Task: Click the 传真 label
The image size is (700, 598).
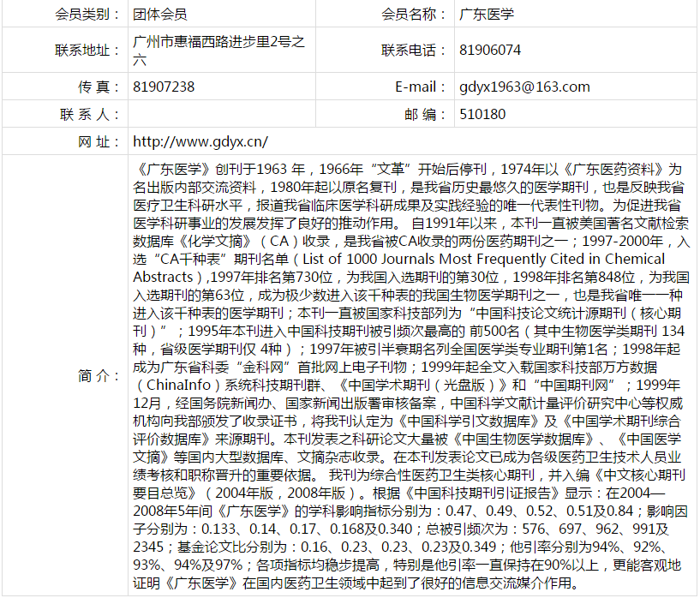Action: 99,87
